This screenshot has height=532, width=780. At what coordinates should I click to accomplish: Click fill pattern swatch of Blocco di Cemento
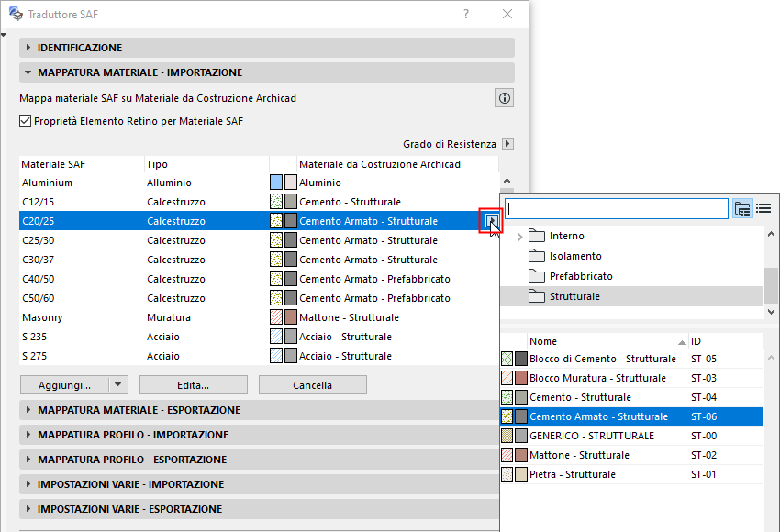coord(507,359)
